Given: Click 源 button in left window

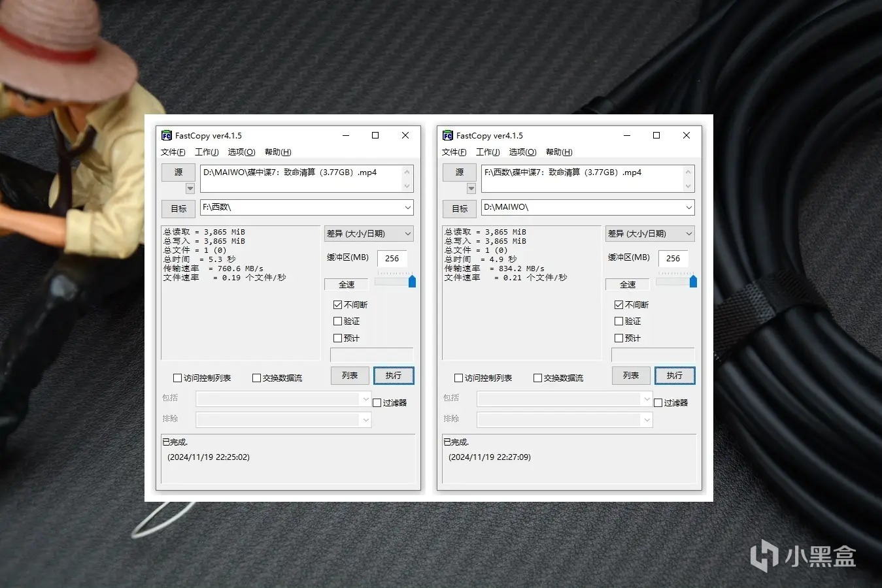Looking at the screenshot, I should point(178,172).
